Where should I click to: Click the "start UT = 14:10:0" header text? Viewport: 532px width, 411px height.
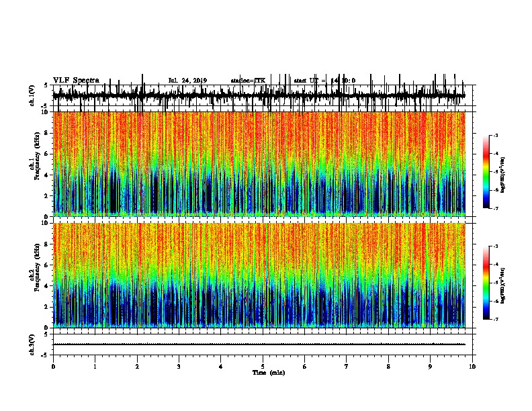click(324, 81)
